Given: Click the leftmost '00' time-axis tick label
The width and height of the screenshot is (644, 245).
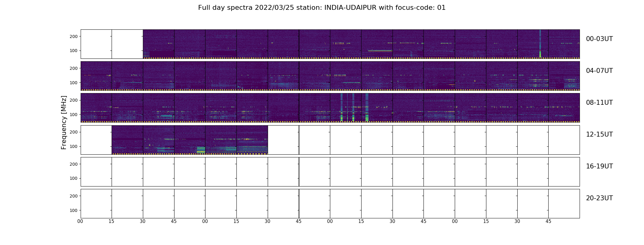Looking at the screenshot, I should (80, 221).
